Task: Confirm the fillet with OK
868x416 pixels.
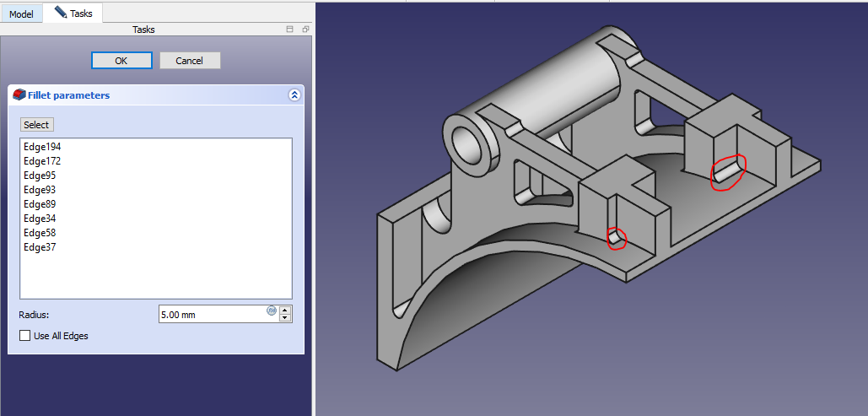Action: tap(121, 61)
